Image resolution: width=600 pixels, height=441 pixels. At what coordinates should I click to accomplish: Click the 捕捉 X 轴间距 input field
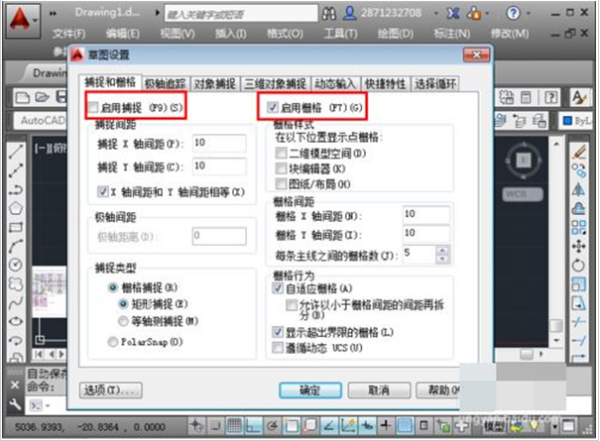pos(219,143)
